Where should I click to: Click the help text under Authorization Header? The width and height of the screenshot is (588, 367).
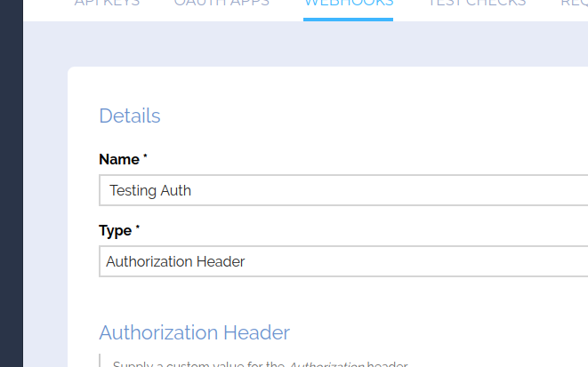coord(260,363)
